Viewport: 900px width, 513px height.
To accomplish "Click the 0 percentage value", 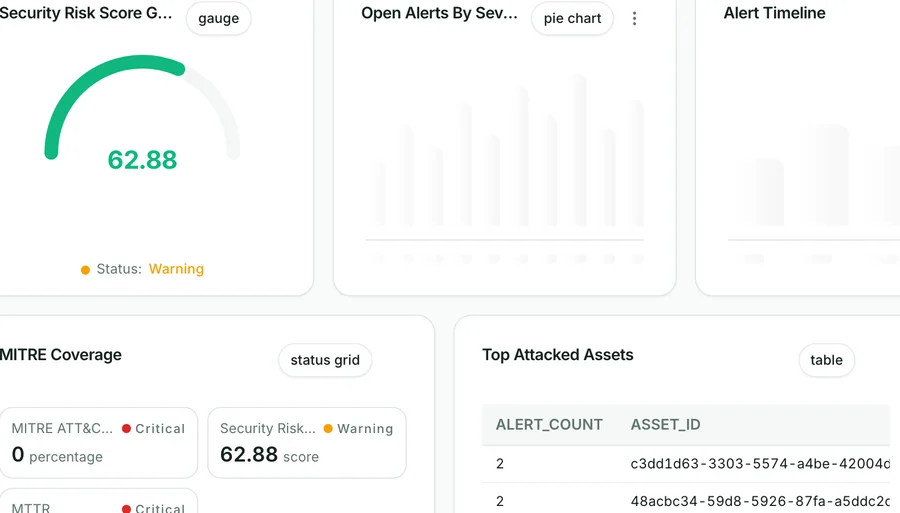I will (57, 455).
